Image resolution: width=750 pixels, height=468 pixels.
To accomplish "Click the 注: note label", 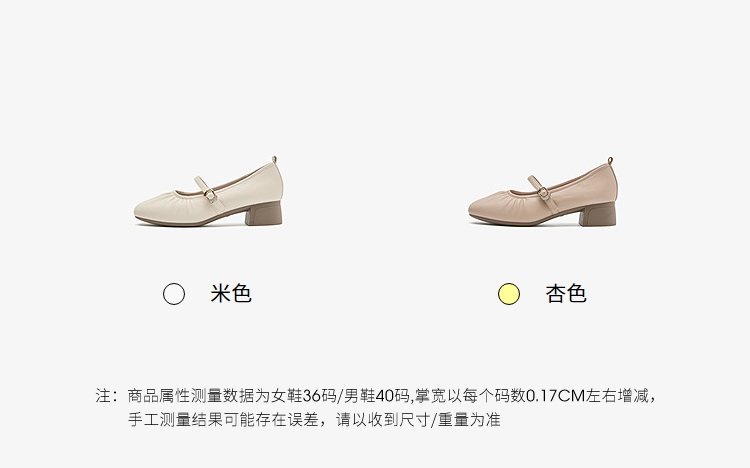I will click(x=106, y=396).
